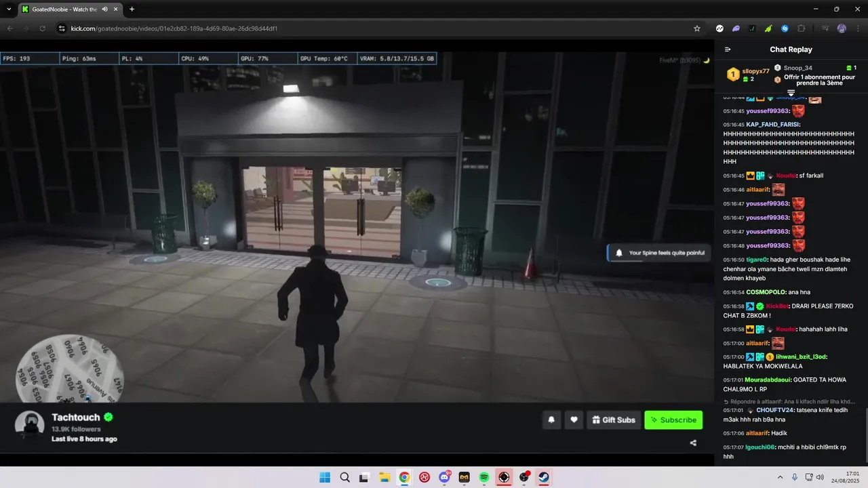The width and height of the screenshot is (868, 488).
Task: Open File Explorer from the taskbar
Action: (x=384, y=477)
